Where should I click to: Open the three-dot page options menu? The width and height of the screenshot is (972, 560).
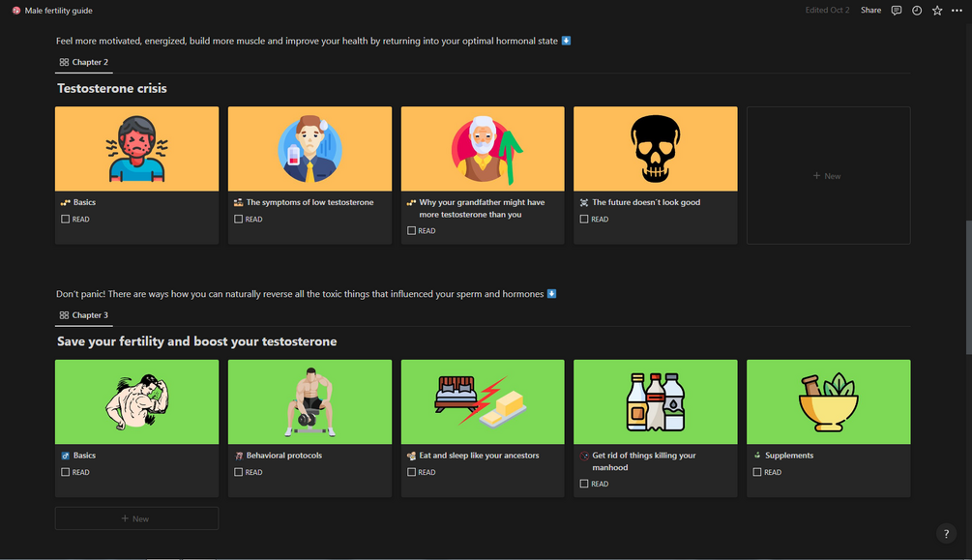tap(957, 10)
